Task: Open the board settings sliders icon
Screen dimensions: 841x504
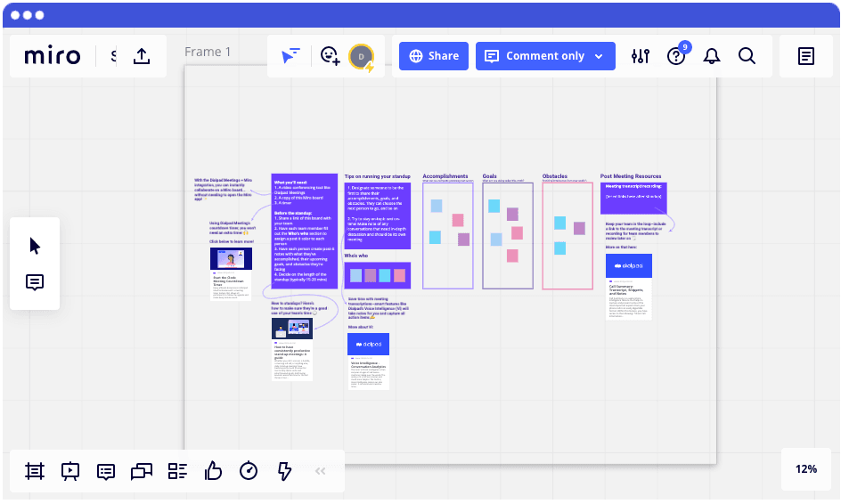Action: tap(640, 56)
